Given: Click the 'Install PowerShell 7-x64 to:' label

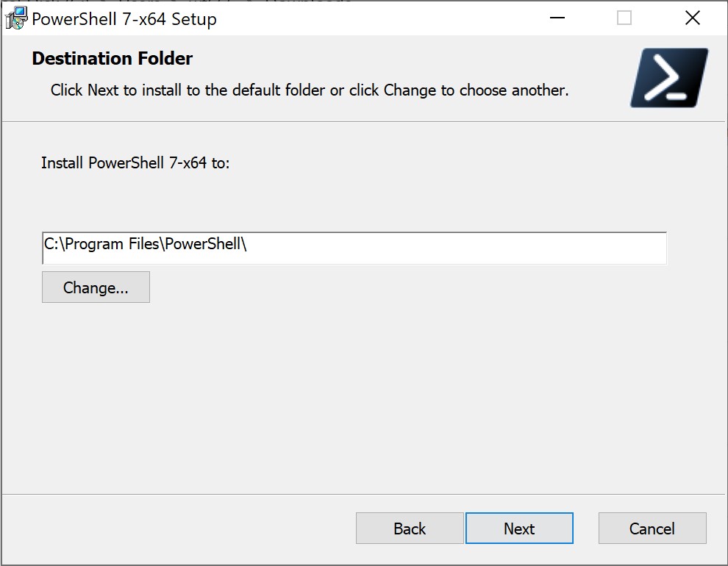Looking at the screenshot, I should tap(135, 162).
